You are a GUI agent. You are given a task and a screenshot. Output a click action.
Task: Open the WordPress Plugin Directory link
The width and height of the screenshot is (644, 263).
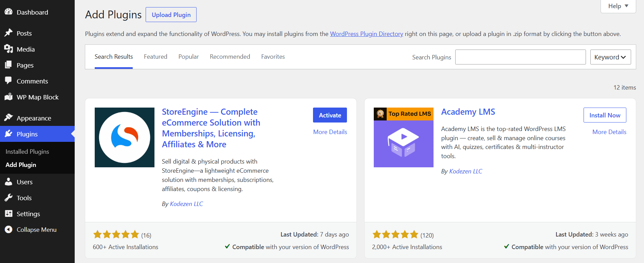coord(367,34)
